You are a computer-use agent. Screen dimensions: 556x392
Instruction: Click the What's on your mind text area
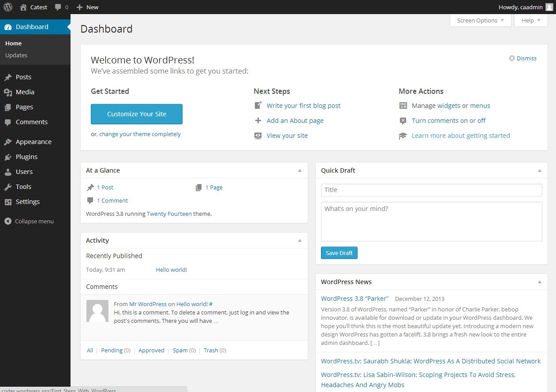432,222
